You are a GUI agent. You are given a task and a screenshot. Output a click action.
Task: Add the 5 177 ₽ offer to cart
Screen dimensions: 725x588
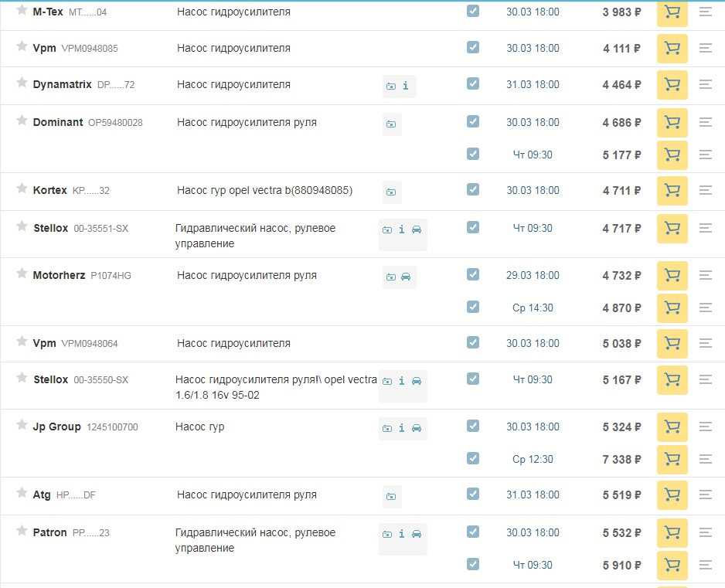pyautogui.click(x=672, y=155)
